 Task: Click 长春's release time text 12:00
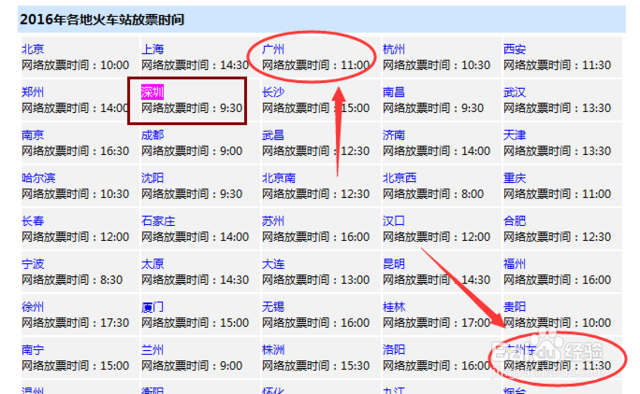tap(115, 237)
